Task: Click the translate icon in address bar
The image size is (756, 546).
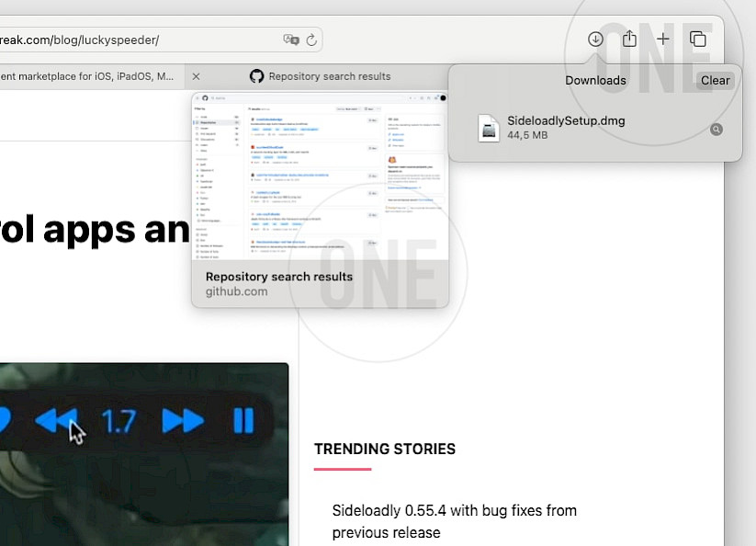Action: point(291,40)
